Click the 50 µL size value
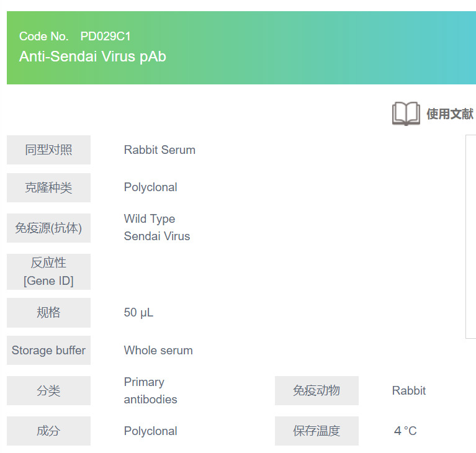 pyautogui.click(x=138, y=313)
